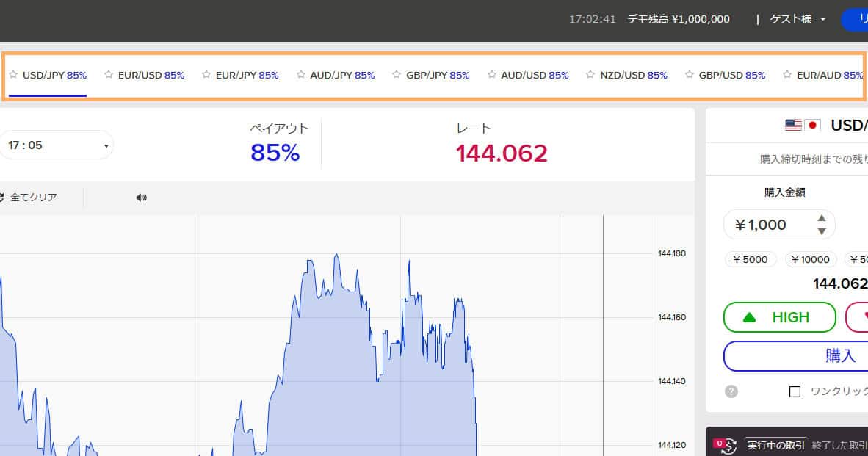The width and height of the screenshot is (868, 456).
Task: Switch to AUD/JPY 85% tab
Action: pos(342,75)
